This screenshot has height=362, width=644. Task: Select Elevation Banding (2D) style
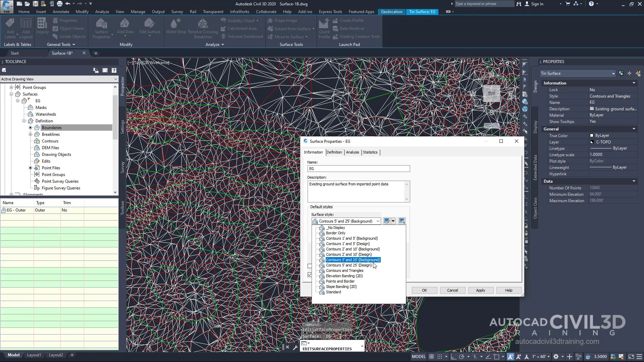pos(344,276)
